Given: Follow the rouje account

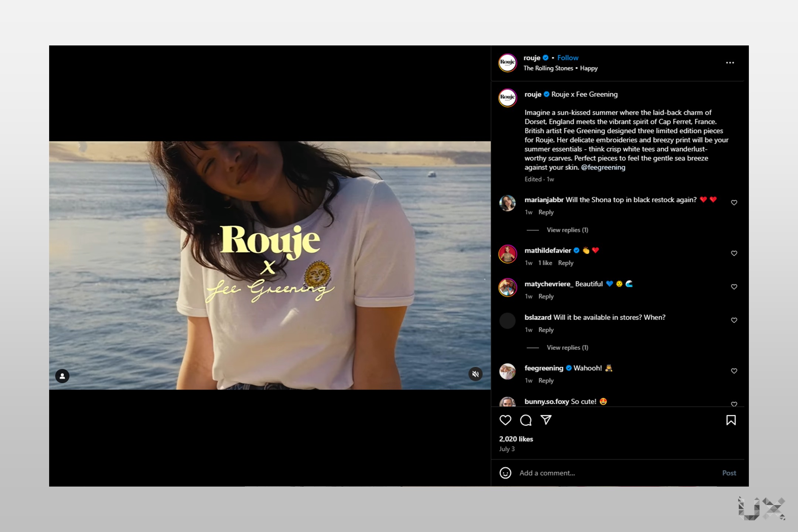Looking at the screenshot, I should [568, 58].
